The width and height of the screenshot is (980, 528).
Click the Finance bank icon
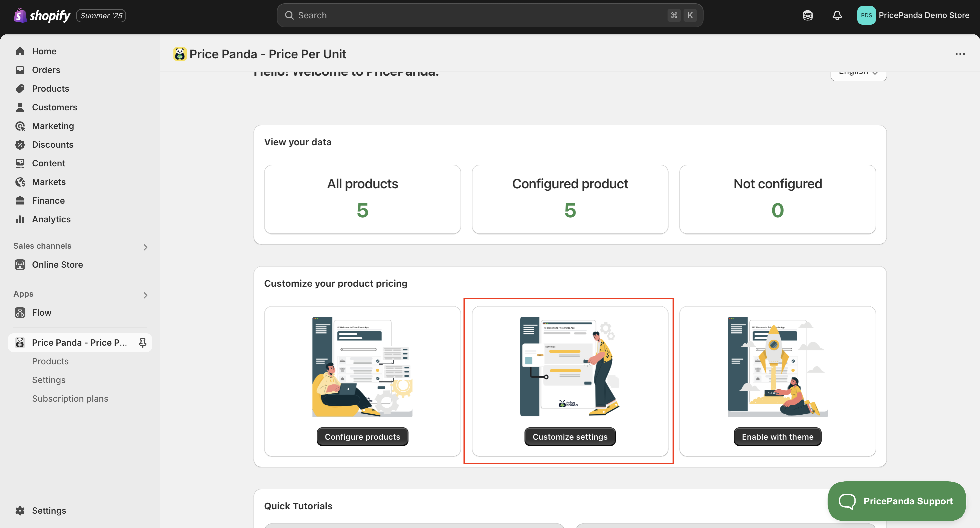click(20, 200)
